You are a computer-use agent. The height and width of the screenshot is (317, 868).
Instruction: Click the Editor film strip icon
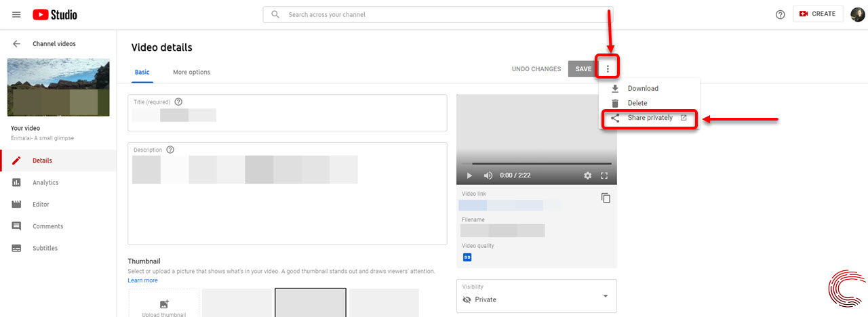coord(16,204)
